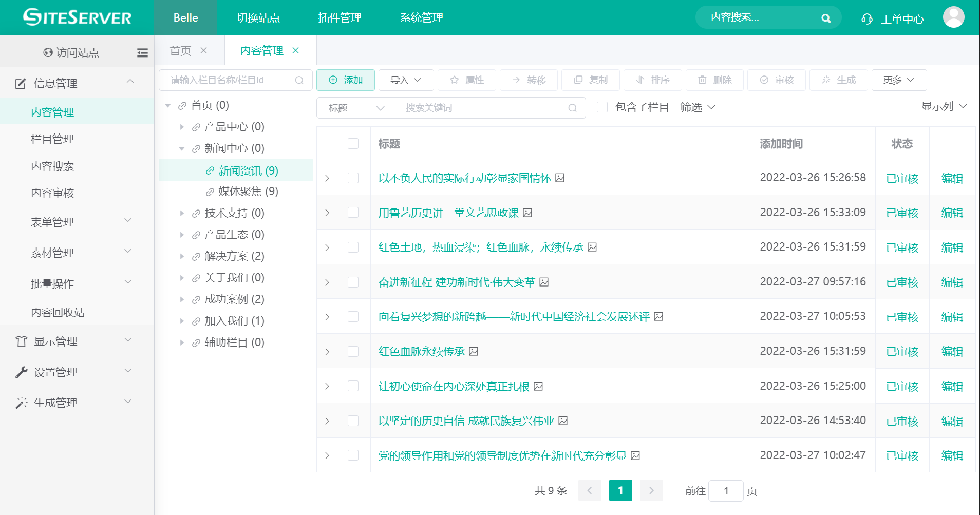Image resolution: width=980 pixels, height=515 pixels.
Task: Open the 系统管理 menu
Action: [x=421, y=17]
